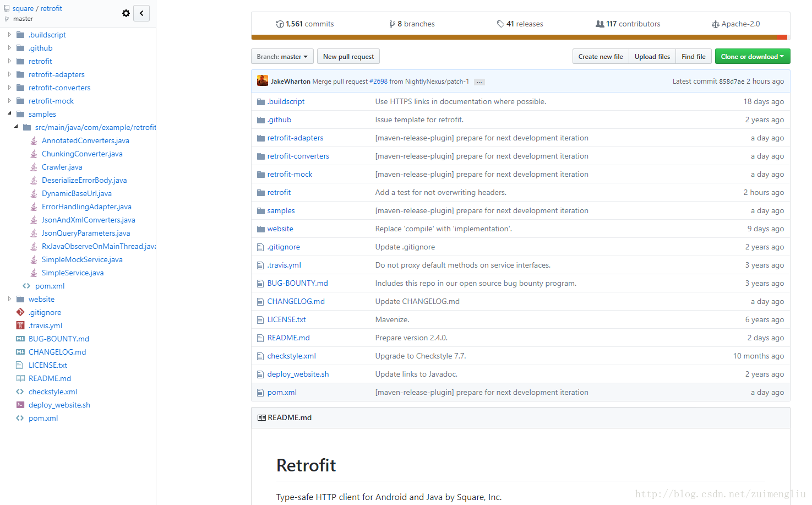This screenshot has height=505, width=812.
Task: Open SimpleMockService.java in the sidebar
Action: click(82, 259)
